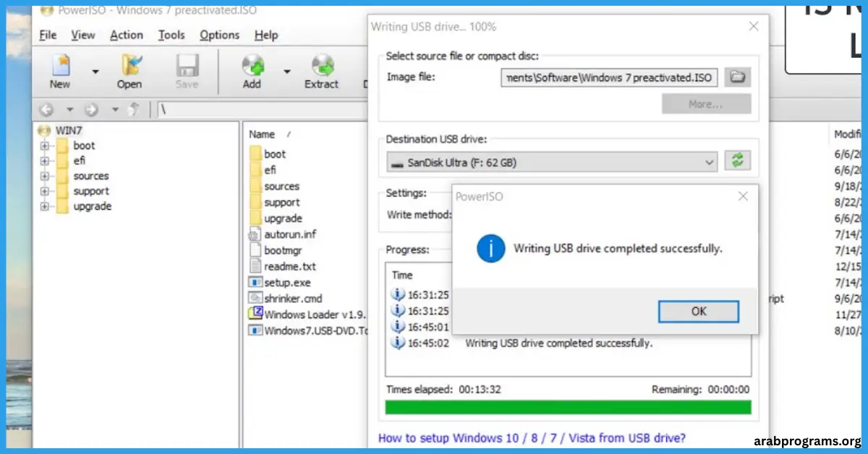
Task: Click the Up one level icon
Action: 134,110
